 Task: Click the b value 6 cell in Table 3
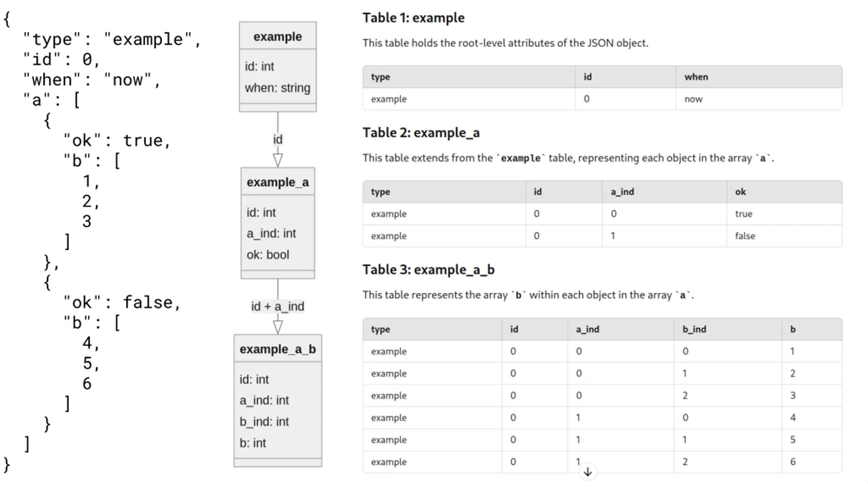coord(793,462)
